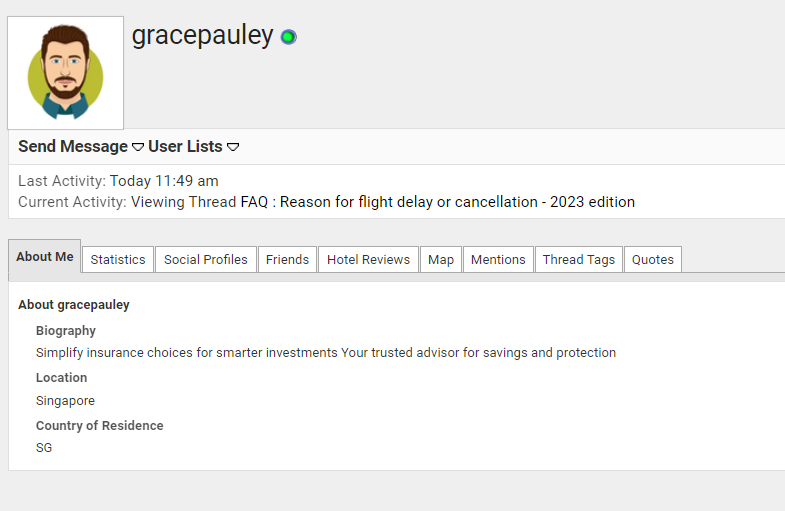Click the gracepauley profile avatar picture
The width and height of the screenshot is (785, 511).
(66, 73)
